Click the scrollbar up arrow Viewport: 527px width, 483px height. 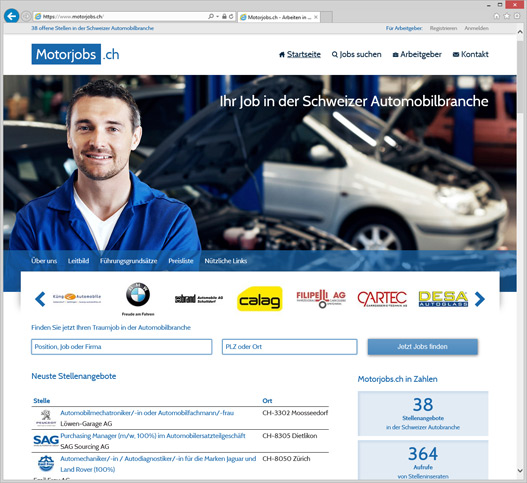point(520,32)
